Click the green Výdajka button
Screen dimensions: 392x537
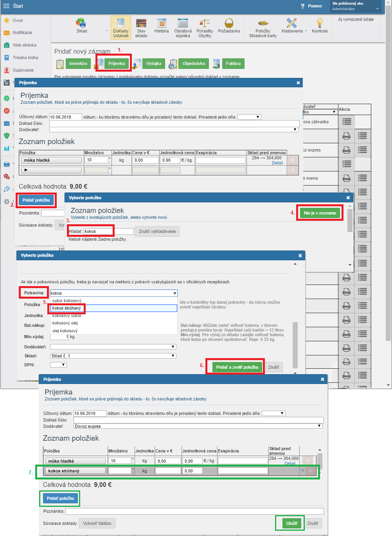[x=154, y=63]
